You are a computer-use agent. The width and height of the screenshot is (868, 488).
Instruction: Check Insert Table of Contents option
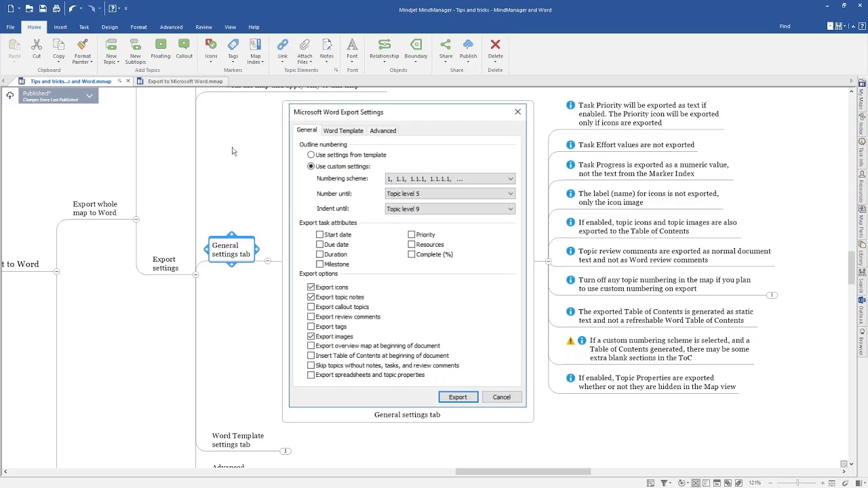311,356
